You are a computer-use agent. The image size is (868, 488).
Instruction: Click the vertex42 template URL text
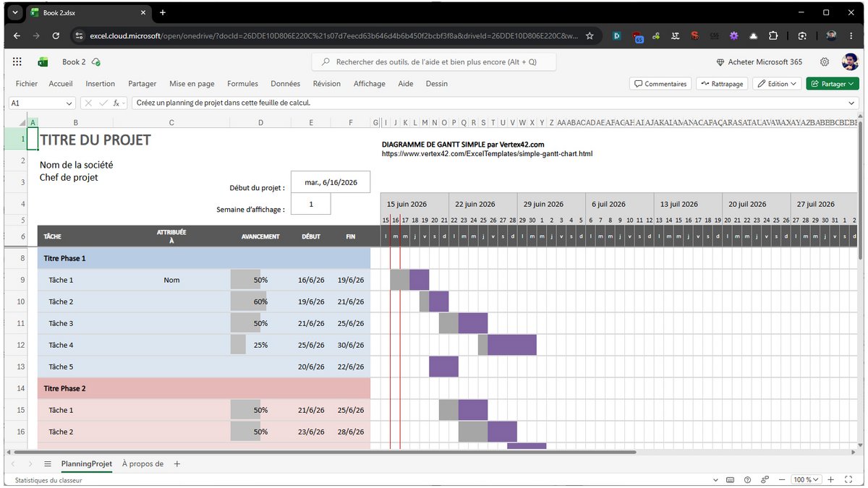coord(488,153)
